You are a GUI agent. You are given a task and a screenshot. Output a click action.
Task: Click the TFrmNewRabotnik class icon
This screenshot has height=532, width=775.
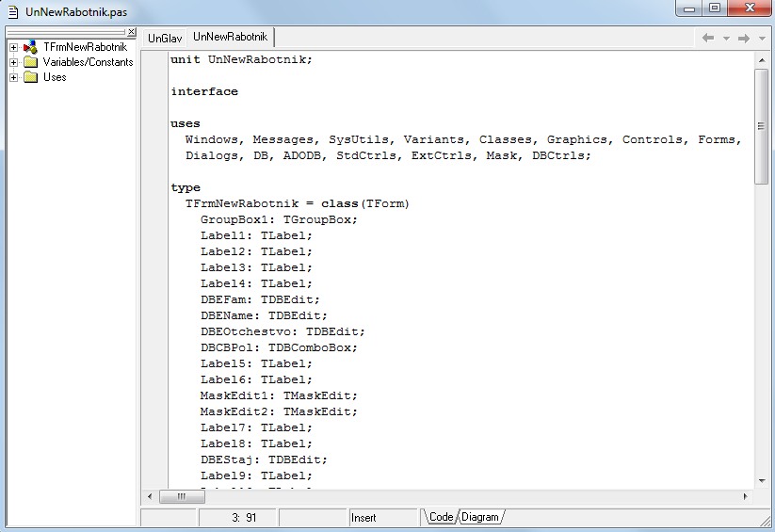[30, 47]
